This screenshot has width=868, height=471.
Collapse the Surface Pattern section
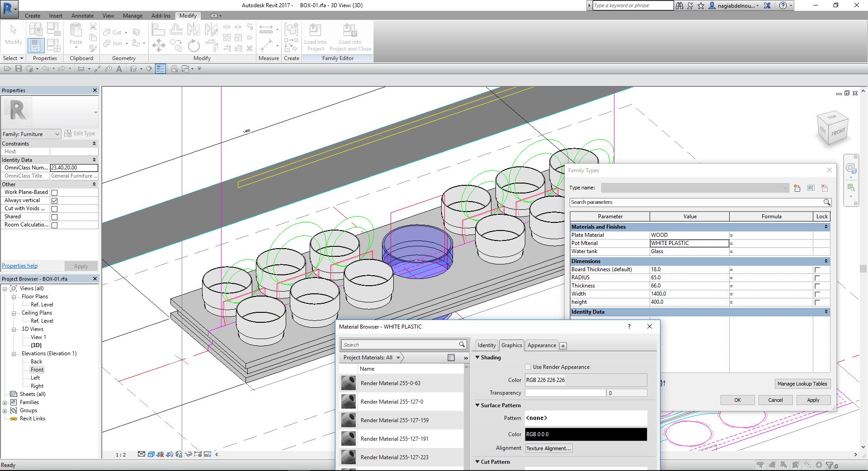click(x=477, y=405)
